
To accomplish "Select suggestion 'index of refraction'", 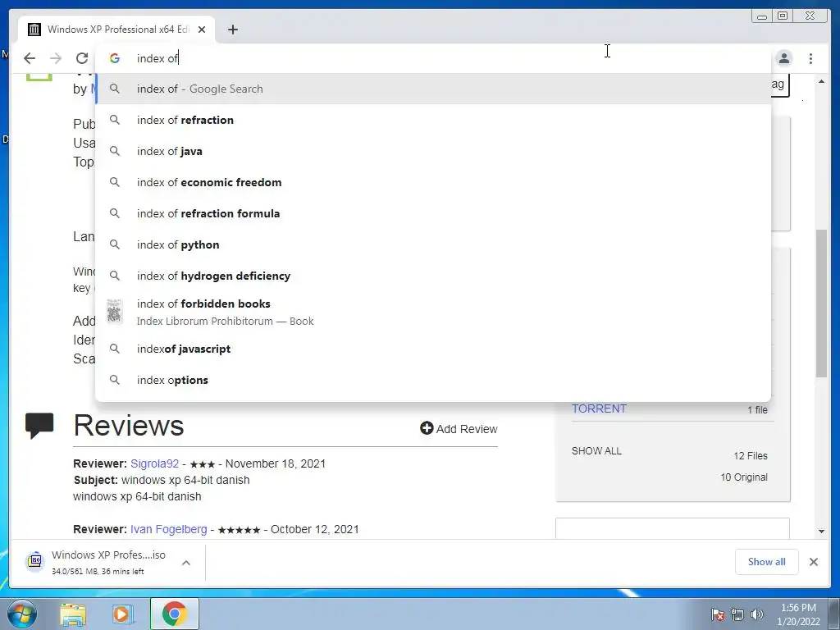I will [x=433, y=120].
